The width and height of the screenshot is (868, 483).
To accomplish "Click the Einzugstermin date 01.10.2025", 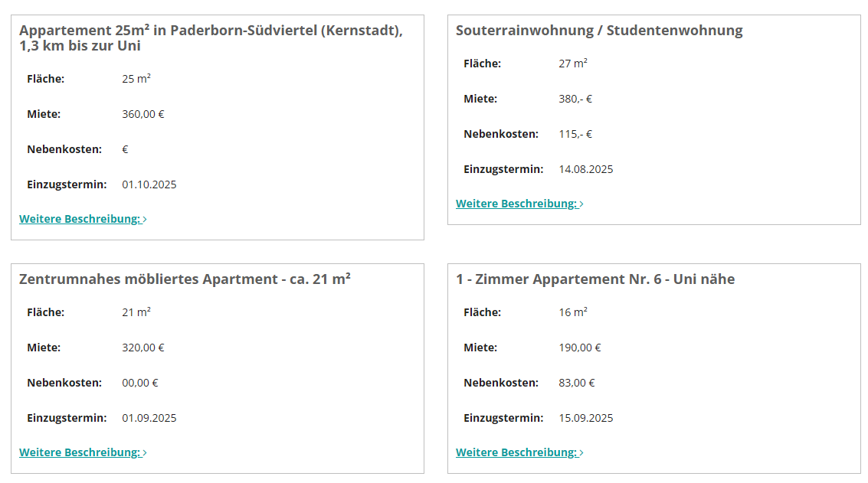I will coord(149,184).
